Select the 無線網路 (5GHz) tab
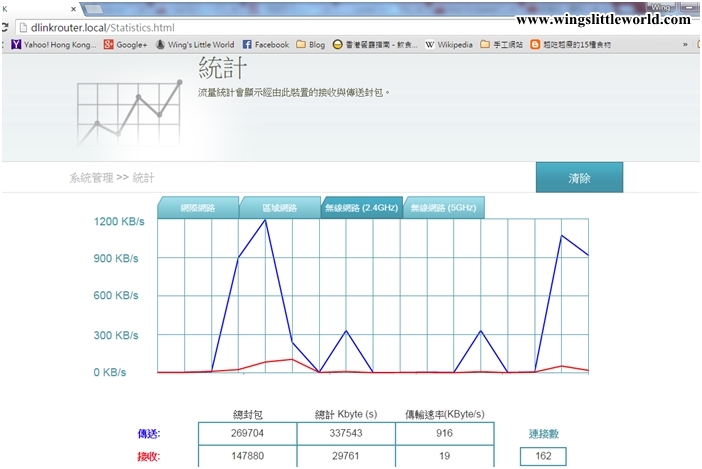The height and width of the screenshot is (469, 702). pyautogui.click(x=442, y=208)
